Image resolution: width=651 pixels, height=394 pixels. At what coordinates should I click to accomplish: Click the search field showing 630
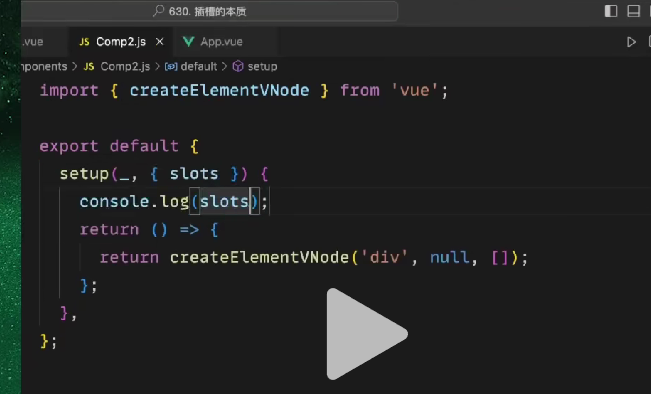pos(210,11)
